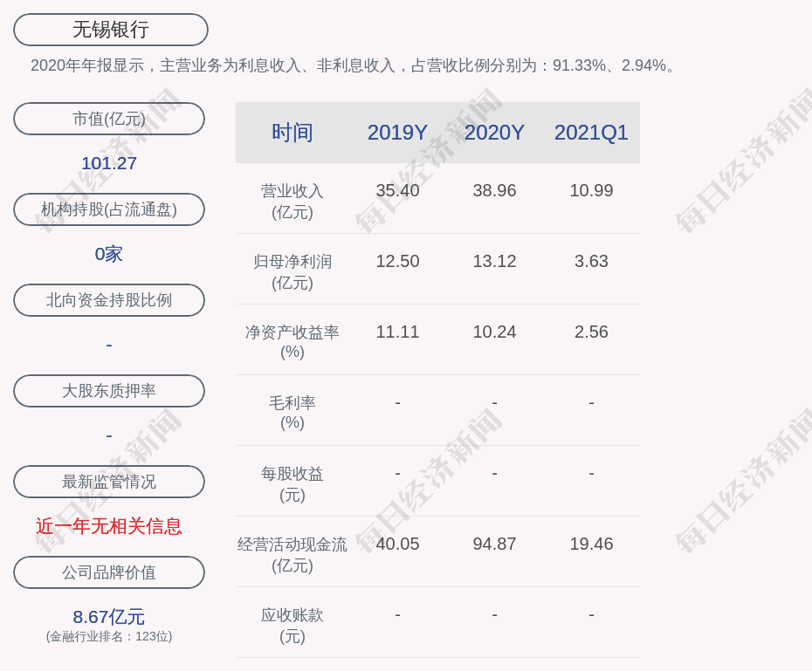The image size is (812, 671).
Task: Switch to the 2021Q1 column header
Action: [591, 133]
